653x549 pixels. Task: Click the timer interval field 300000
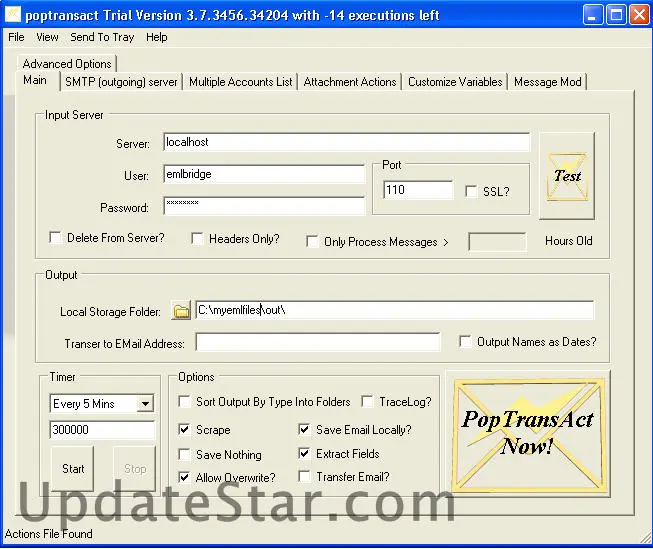click(102, 430)
